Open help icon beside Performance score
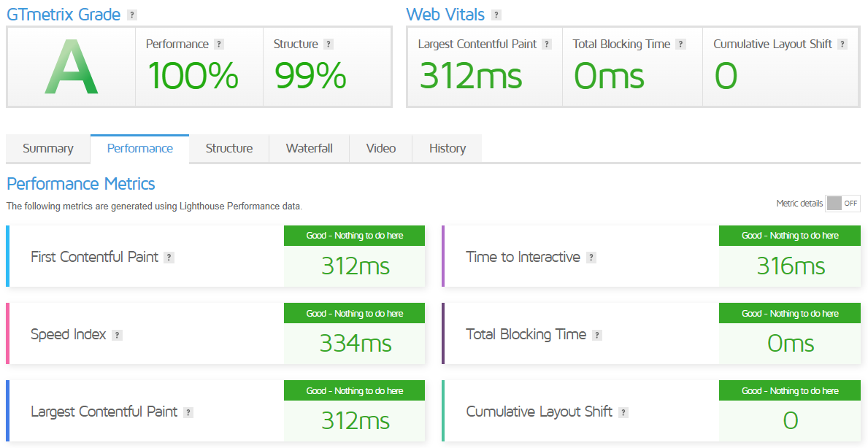 coord(219,45)
